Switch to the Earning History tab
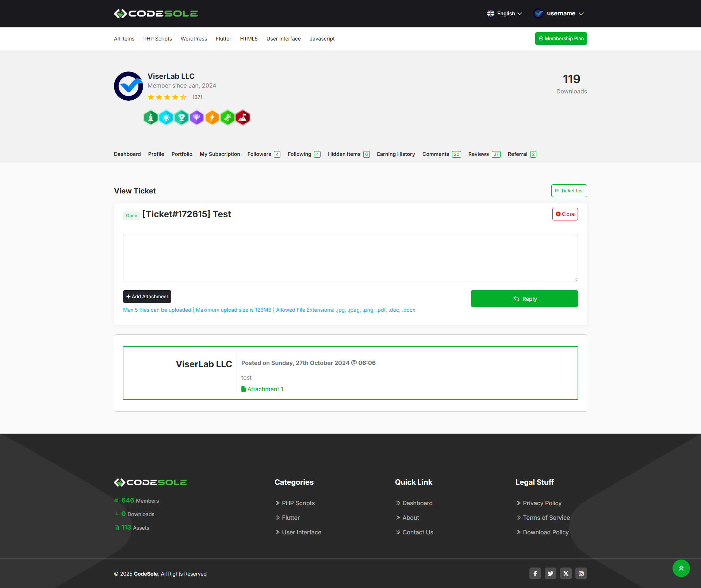This screenshot has width=701, height=588. (396, 154)
